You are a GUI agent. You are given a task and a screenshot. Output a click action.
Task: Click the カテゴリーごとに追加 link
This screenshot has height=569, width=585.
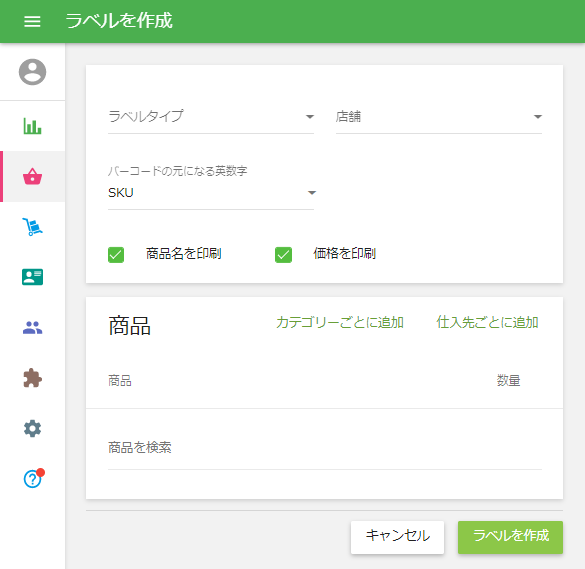pyautogui.click(x=340, y=322)
